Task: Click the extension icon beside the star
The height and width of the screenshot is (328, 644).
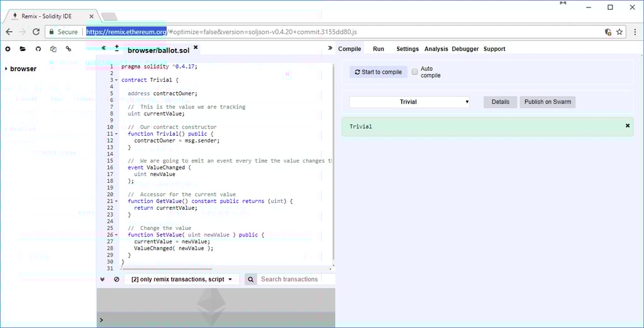Action: click(x=608, y=31)
